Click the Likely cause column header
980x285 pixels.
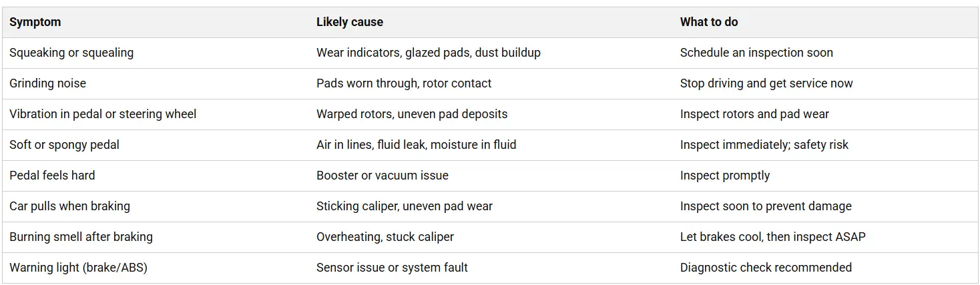349,22
